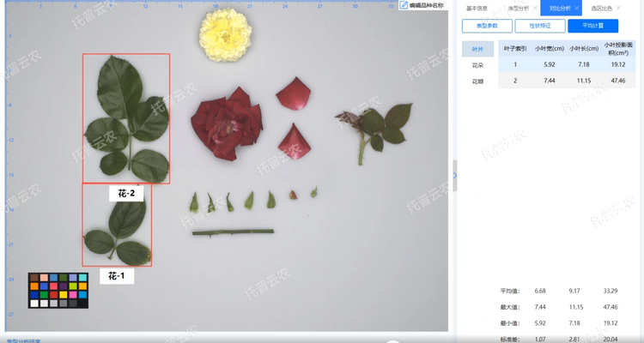This screenshot has height=343, width=644.
Task: Select the 花朵 category row
Action: 477,65
